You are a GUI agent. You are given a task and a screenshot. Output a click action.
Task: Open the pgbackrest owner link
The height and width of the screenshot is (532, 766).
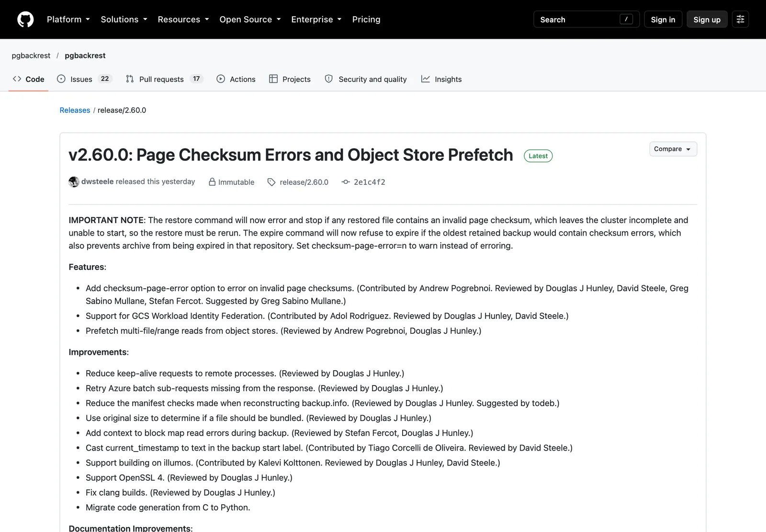31,56
